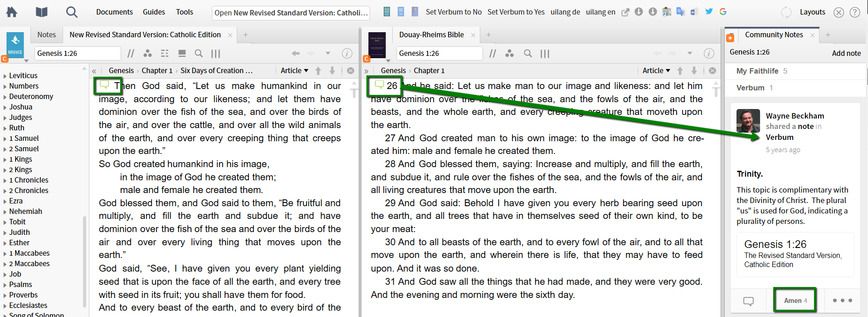Go back in NRSVCE panel history
This screenshot has height=317, width=868.
click(296, 54)
